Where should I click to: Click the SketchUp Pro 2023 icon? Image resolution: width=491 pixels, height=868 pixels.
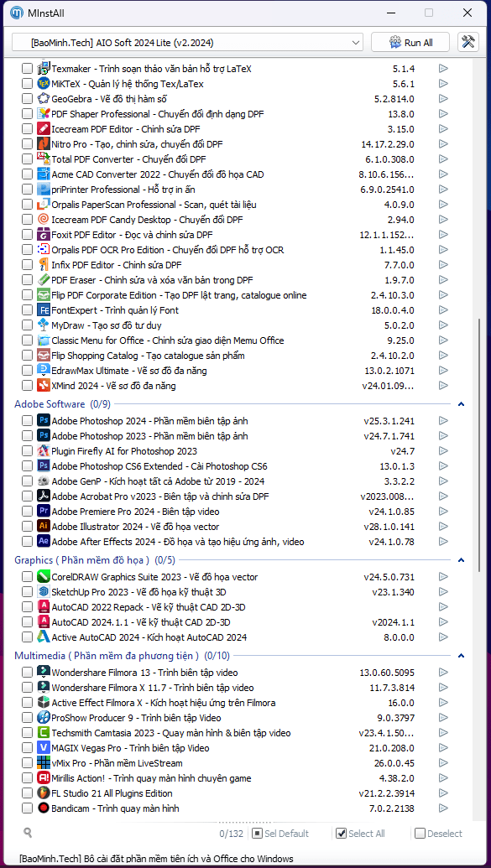(x=44, y=592)
